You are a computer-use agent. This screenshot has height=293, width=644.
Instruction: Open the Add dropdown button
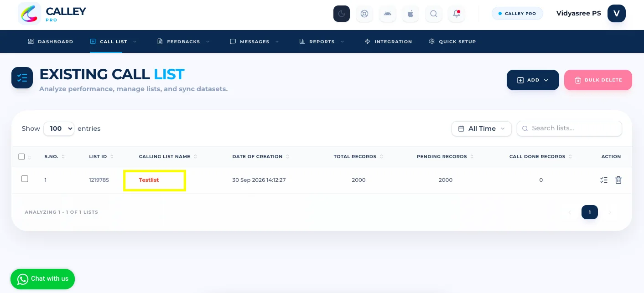click(533, 80)
